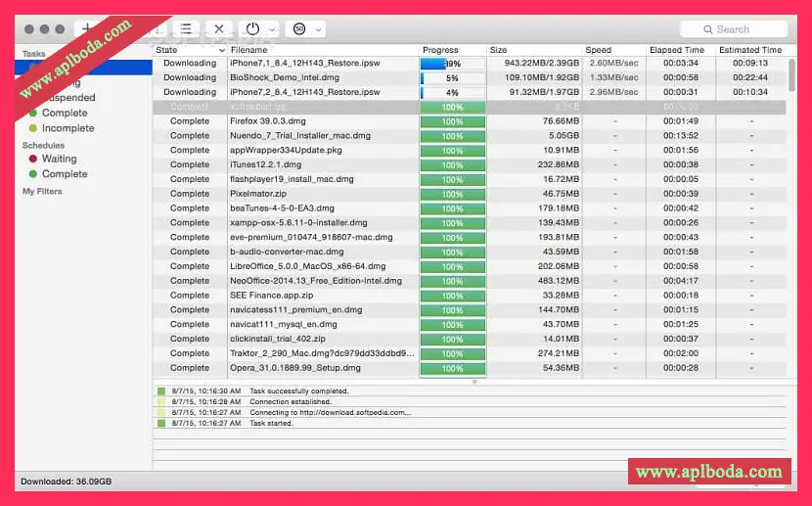
Task: Select the LibreOffice_5.0.0_MacOS_x86-64.dmg row
Action: coord(470,266)
